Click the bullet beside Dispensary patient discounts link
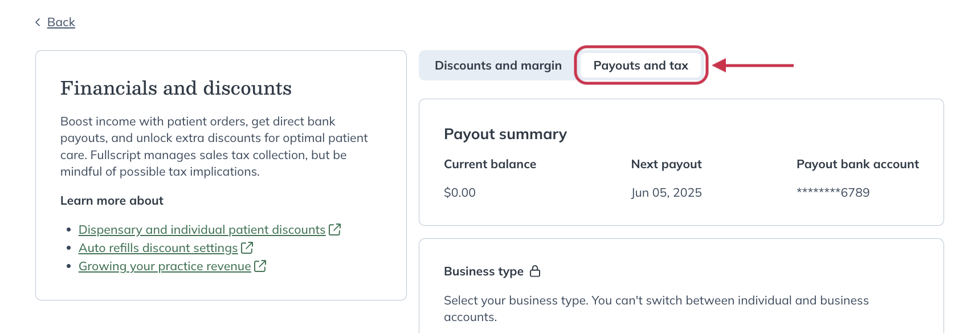This screenshot has height=333, width=980. pos(70,229)
